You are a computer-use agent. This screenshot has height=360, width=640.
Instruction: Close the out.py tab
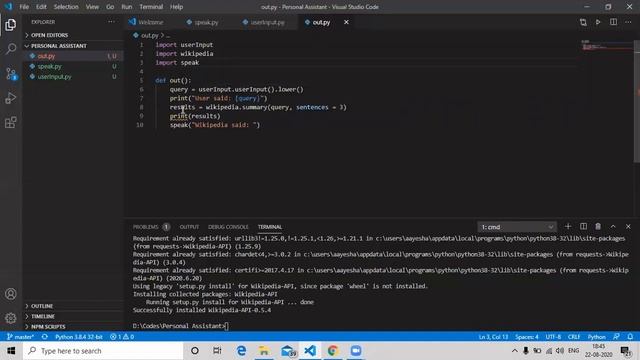pyautogui.click(x=346, y=22)
